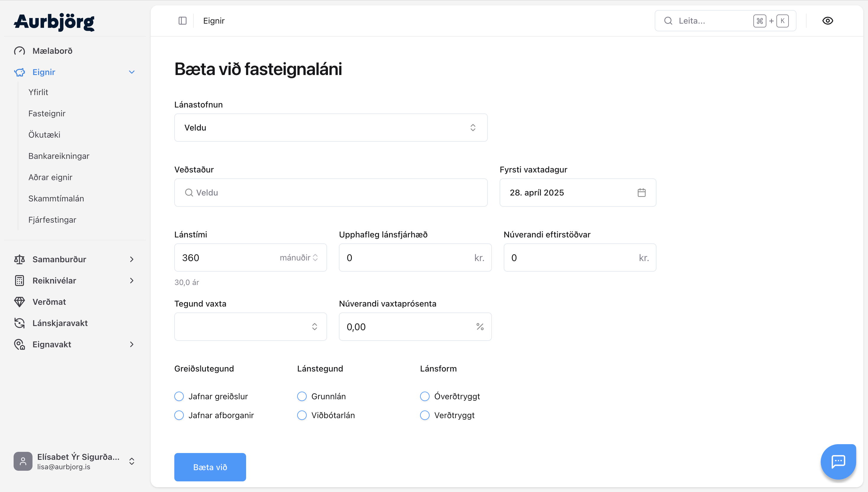Select the Jafnar greiðslur radio button
This screenshot has height=492, width=868.
tap(179, 396)
